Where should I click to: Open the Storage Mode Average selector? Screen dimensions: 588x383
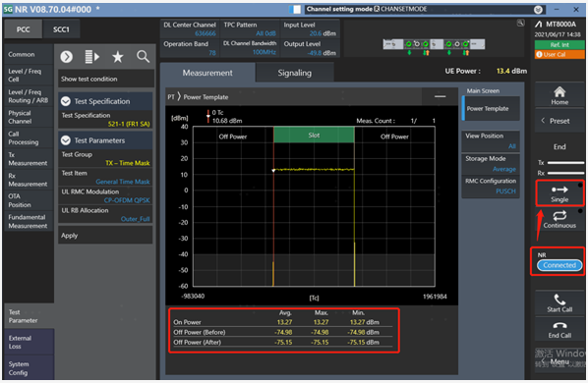pos(491,164)
